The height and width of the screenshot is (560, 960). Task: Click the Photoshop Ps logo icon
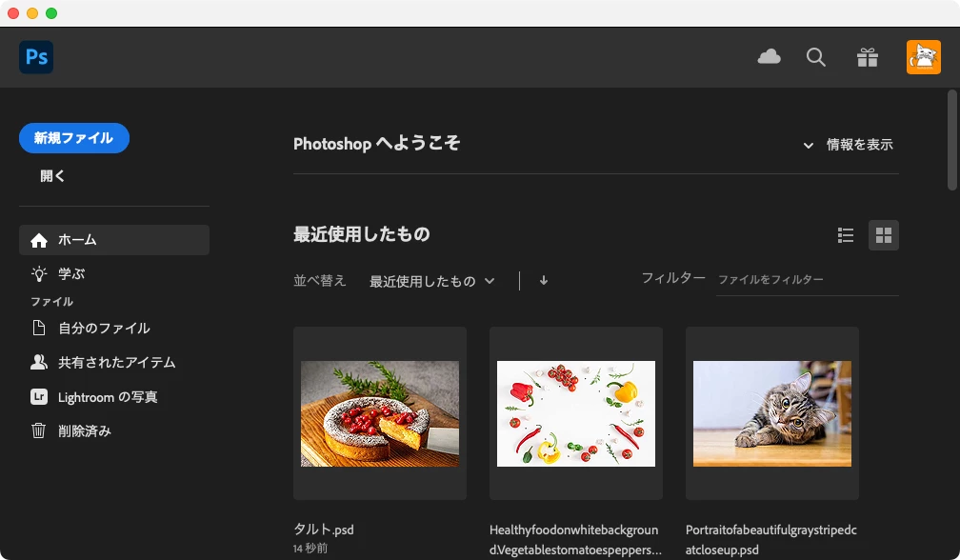(x=36, y=57)
